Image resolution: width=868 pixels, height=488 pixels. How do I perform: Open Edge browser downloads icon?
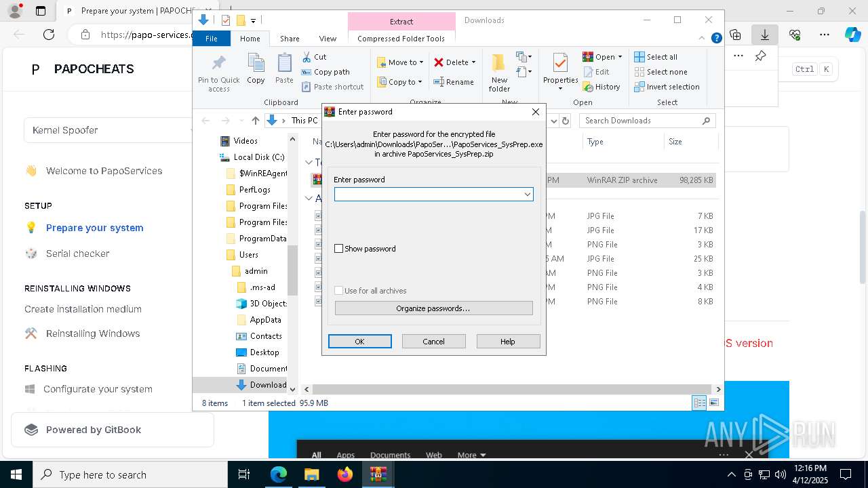click(764, 35)
